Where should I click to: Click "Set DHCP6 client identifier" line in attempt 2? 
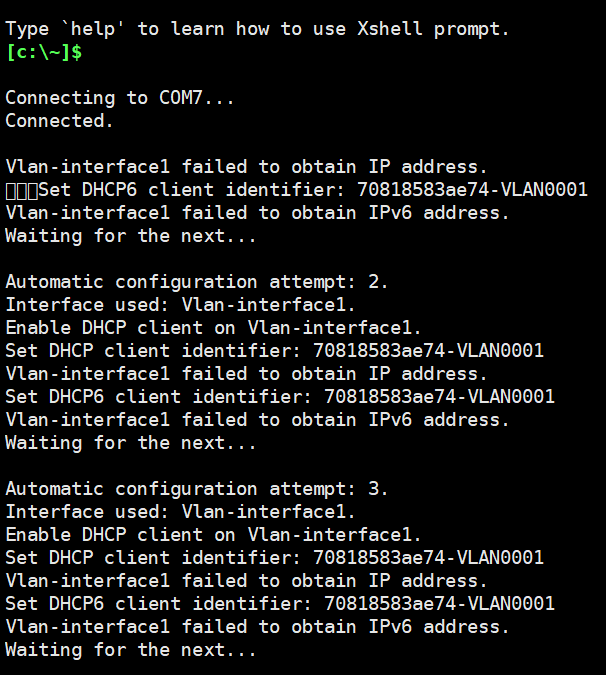pos(280,397)
